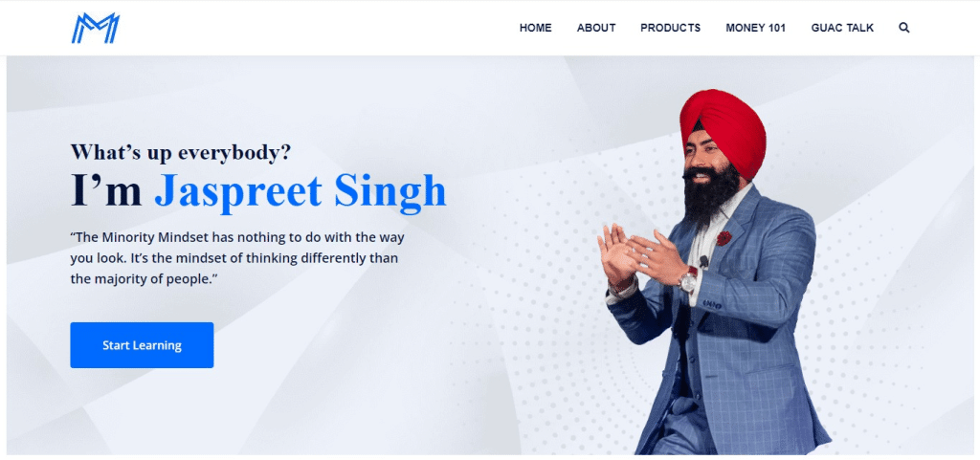The height and width of the screenshot is (460, 980).
Task: Click the blue M logo icon
Action: pyautogui.click(x=95, y=28)
